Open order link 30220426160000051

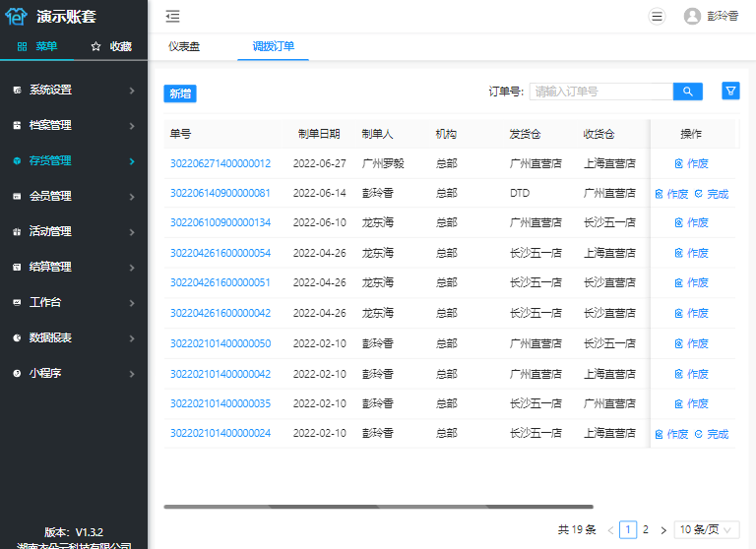[x=220, y=282]
